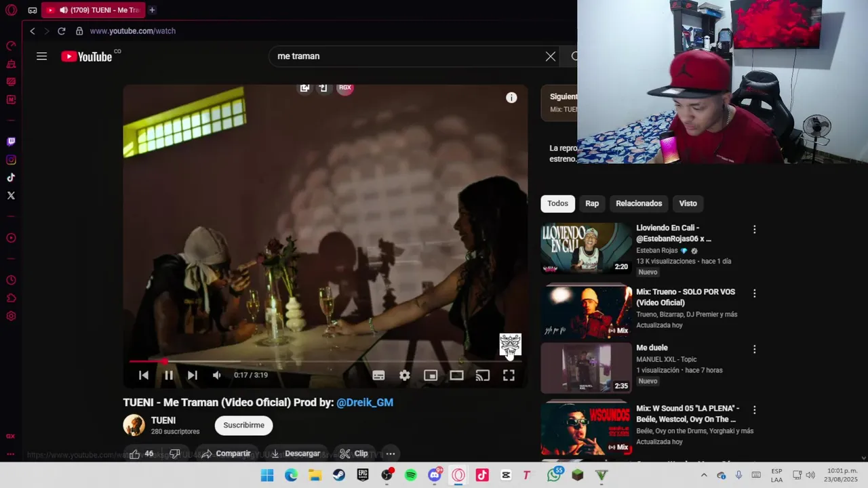Open the more actions three-dot button
The image size is (868, 488).
click(391, 453)
